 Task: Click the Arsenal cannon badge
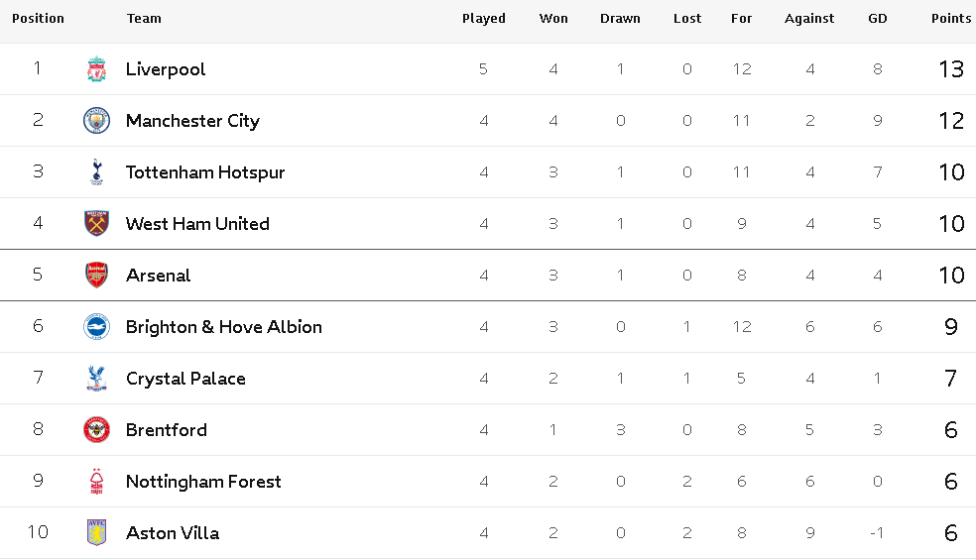click(96, 275)
